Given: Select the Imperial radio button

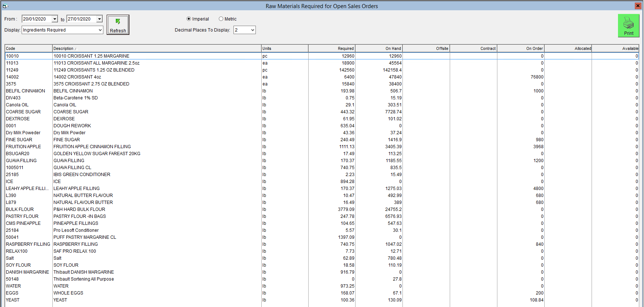Looking at the screenshot, I should [189, 19].
